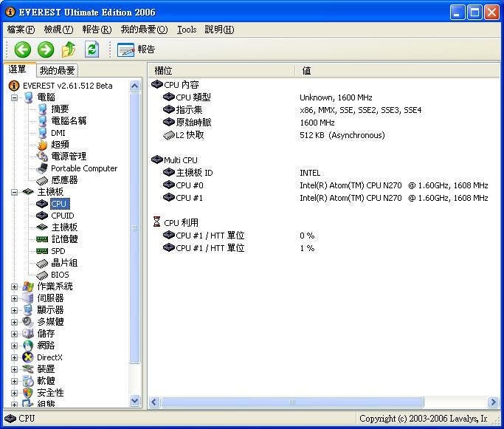Image resolution: width=504 pixels, height=429 pixels.
Task: Select the 電腦名稱 tree item
Action: [69, 121]
